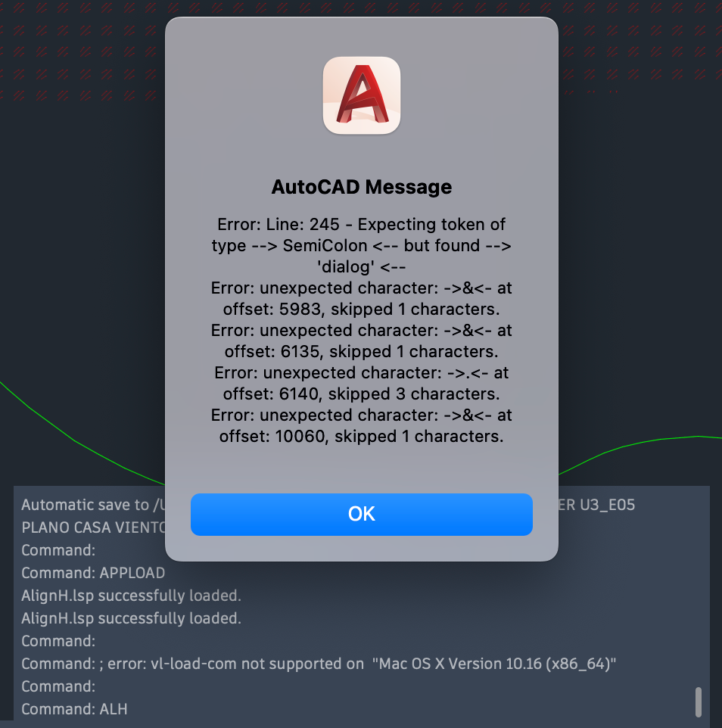Screen dimensions: 722x728
Task: Select the offset 6135 error message
Action: click(x=361, y=341)
